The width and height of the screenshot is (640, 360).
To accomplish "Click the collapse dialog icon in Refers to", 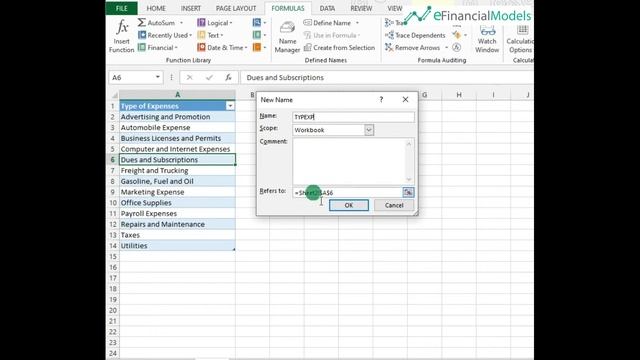I will (x=408, y=192).
